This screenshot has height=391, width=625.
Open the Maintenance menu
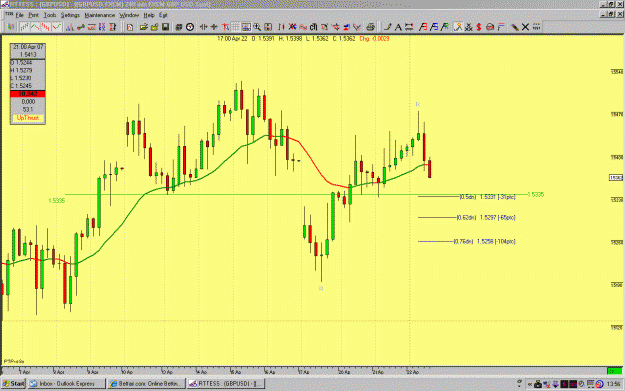pyautogui.click(x=100, y=15)
